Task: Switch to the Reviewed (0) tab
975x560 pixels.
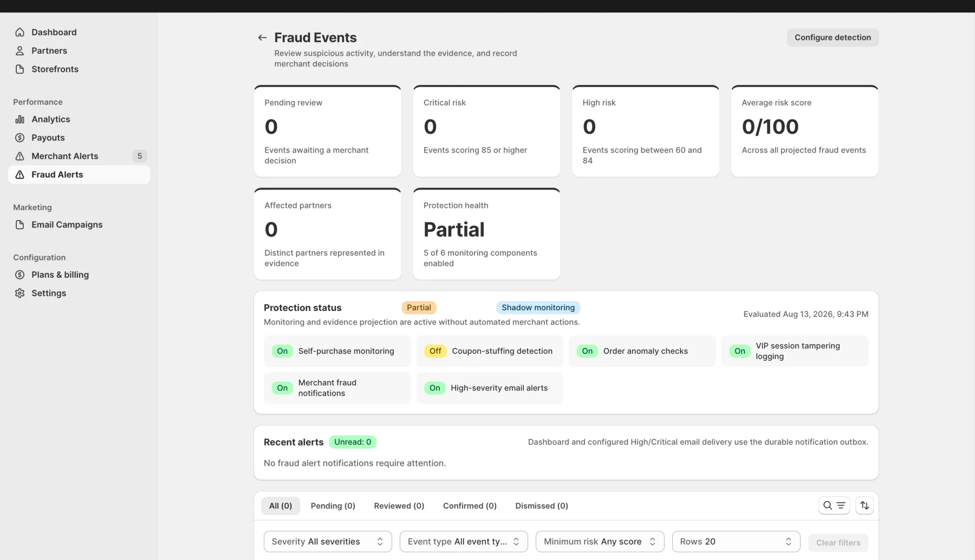Action: (x=399, y=506)
